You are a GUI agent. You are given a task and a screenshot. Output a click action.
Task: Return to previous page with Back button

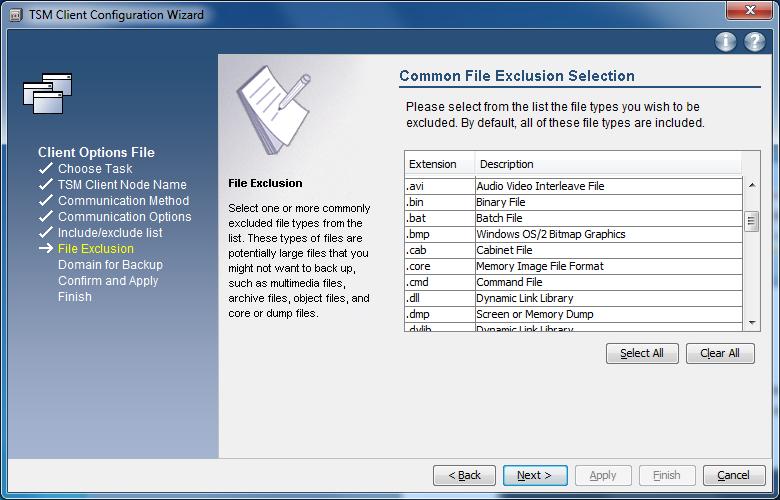tap(464, 475)
